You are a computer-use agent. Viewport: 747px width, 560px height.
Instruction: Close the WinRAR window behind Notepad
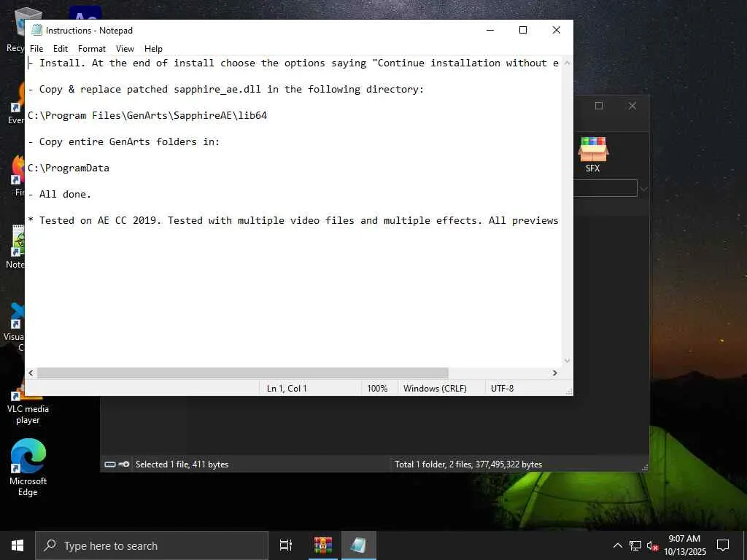(632, 106)
